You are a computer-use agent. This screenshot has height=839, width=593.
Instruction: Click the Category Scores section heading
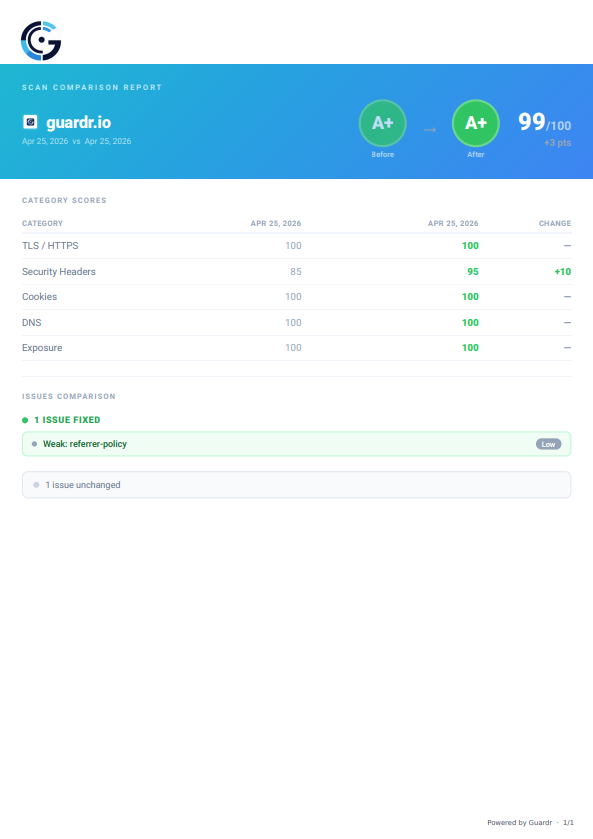[x=64, y=200]
